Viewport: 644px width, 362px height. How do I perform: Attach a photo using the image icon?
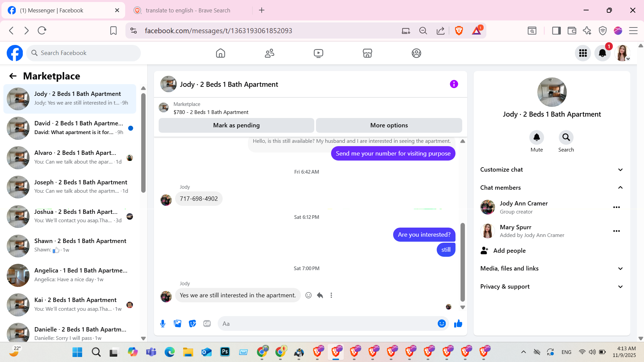pos(177,323)
